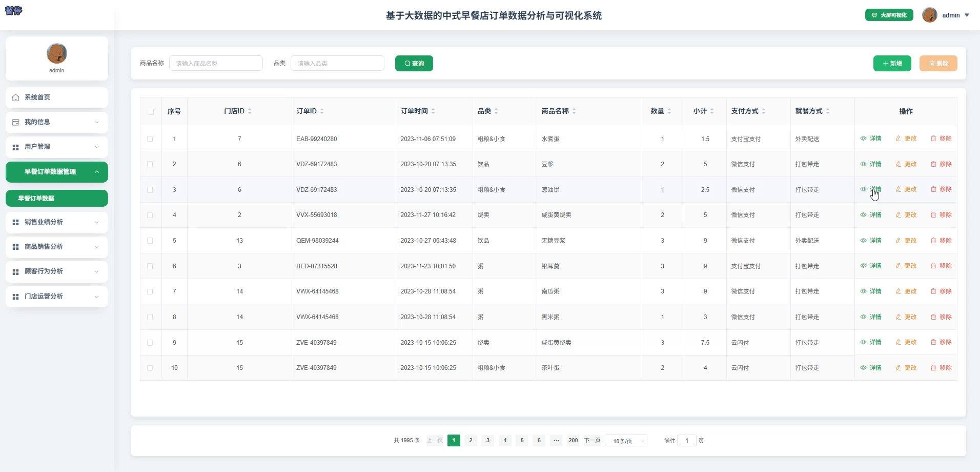Click the 品类 filter input field
Image resolution: width=980 pixels, height=472 pixels.
[337, 63]
